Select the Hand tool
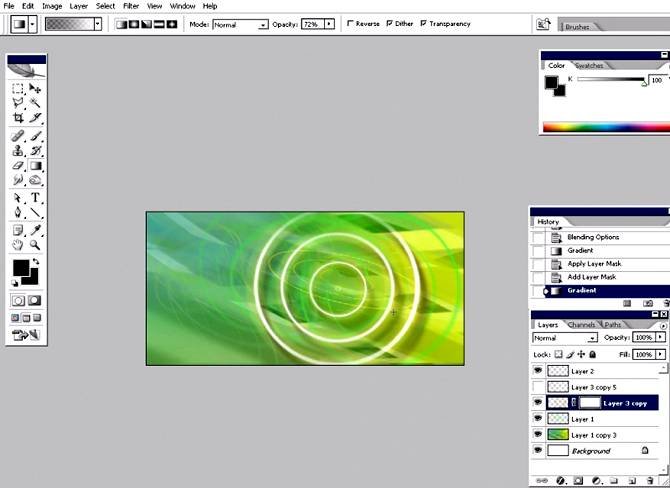 click(18, 245)
